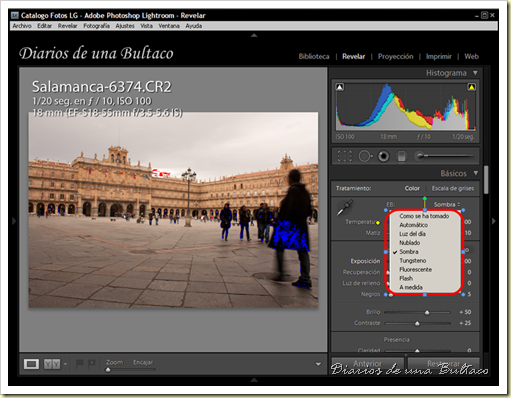Show the bottom filmstrip panel

tap(254, 380)
